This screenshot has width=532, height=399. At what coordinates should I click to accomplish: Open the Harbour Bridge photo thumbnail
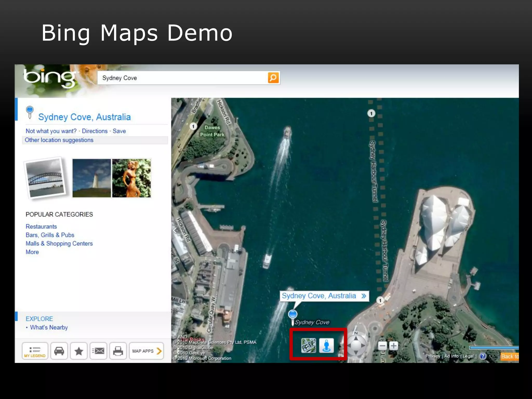pyautogui.click(x=45, y=178)
